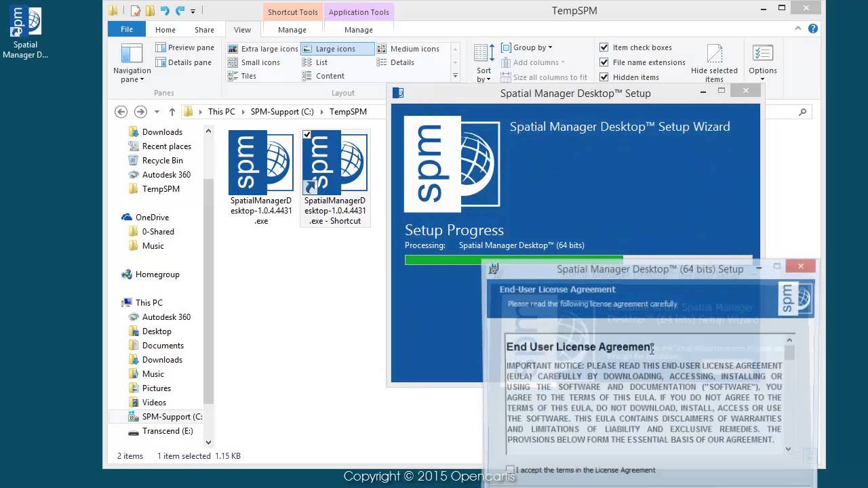This screenshot has height=488, width=868.
Task: Choose Medium icons layout
Action: pos(408,49)
